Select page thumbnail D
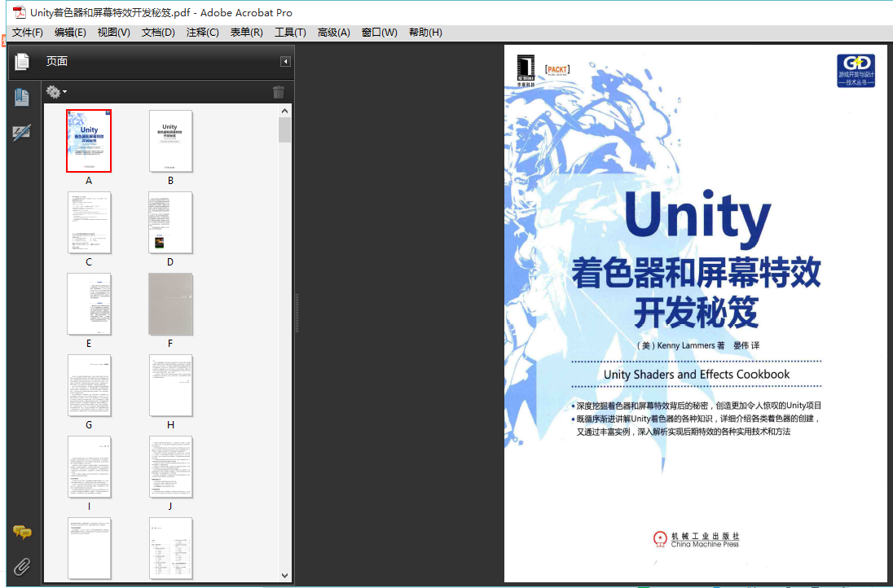This screenshot has height=588, width=893. 170,222
